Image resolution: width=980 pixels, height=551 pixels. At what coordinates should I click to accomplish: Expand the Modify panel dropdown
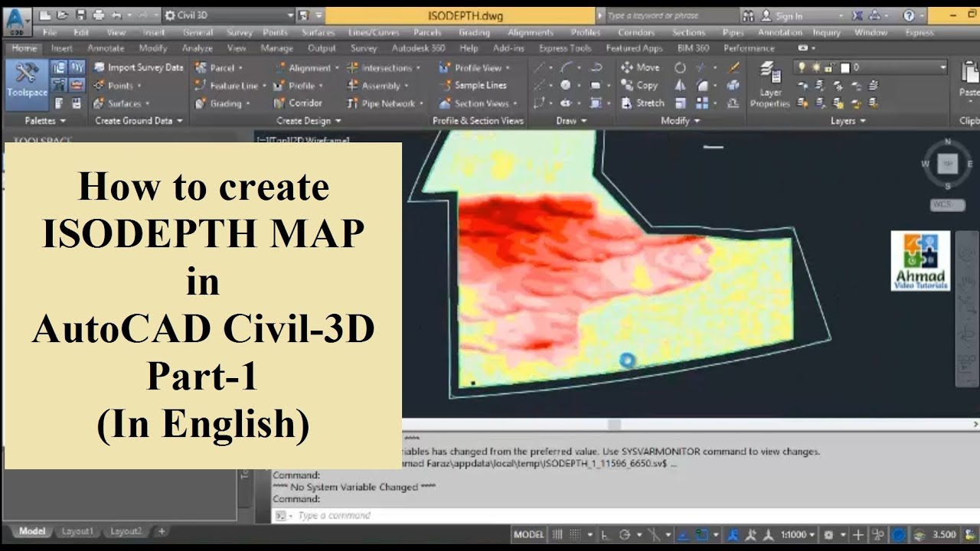tap(681, 120)
